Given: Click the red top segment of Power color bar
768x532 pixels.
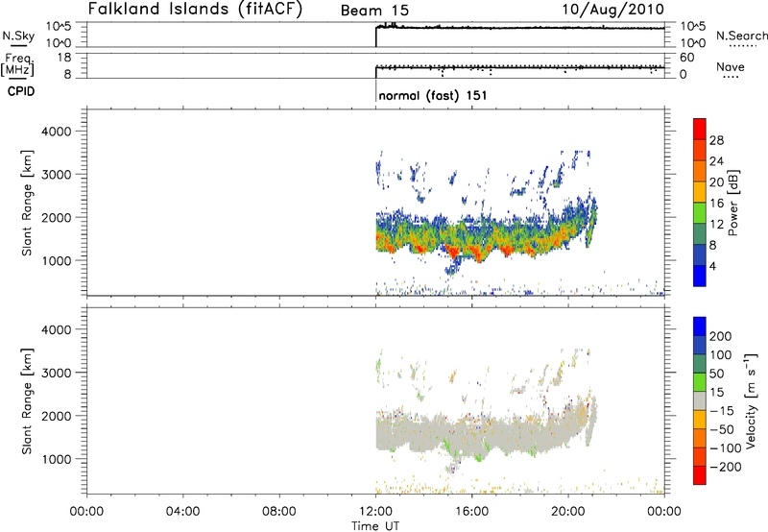Looking at the screenshot, I should pyautogui.click(x=700, y=129).
